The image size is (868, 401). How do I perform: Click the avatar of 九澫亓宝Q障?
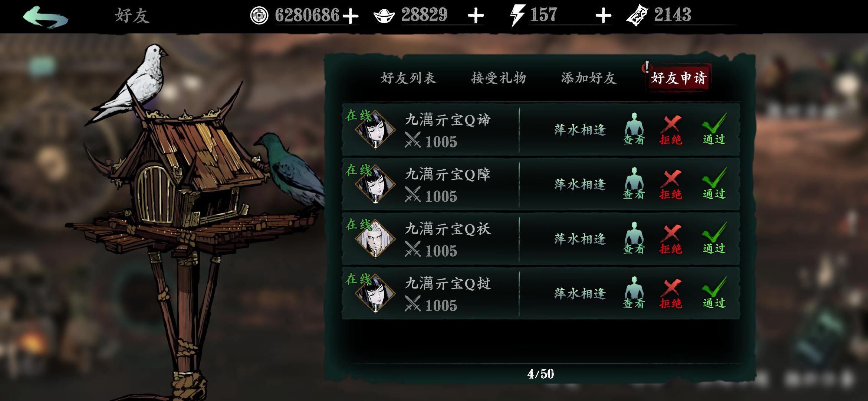tap(375, 184)
